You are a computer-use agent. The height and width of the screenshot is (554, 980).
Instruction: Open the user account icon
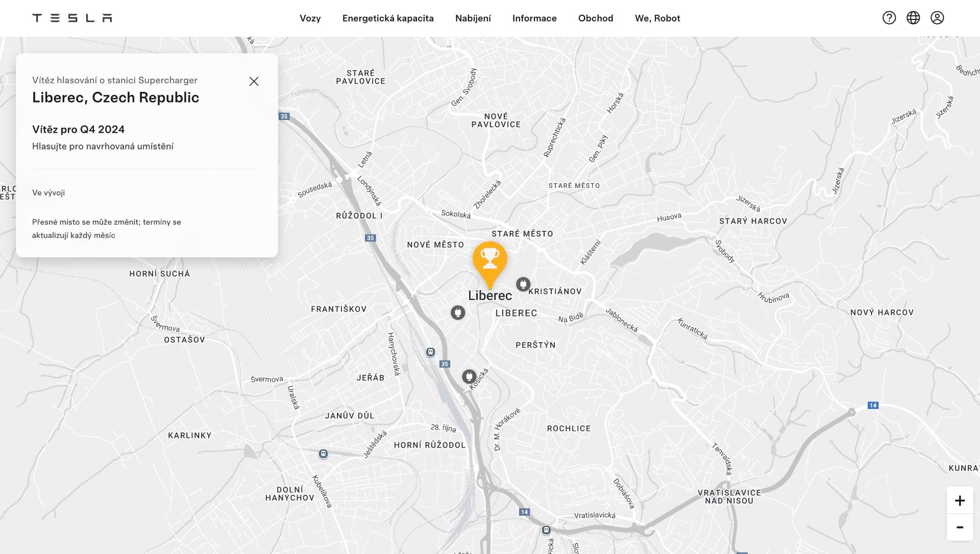[x=937, y=18]
